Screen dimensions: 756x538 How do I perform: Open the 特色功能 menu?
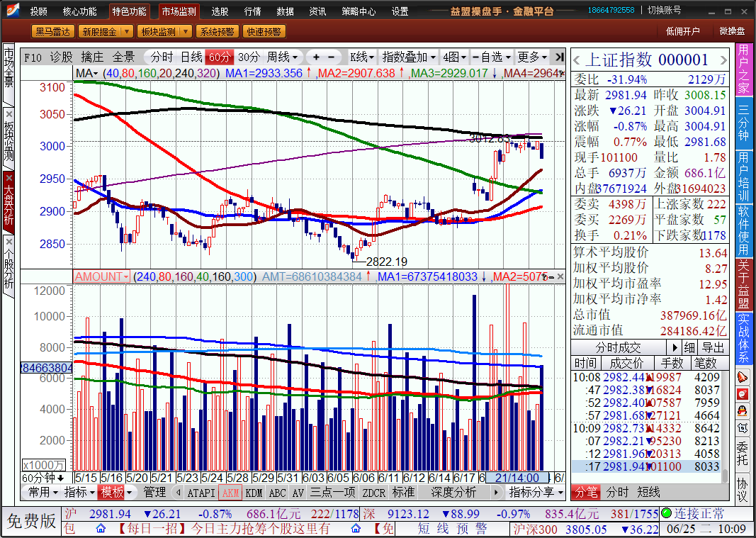pyautogui.click(x=129, y=11)
